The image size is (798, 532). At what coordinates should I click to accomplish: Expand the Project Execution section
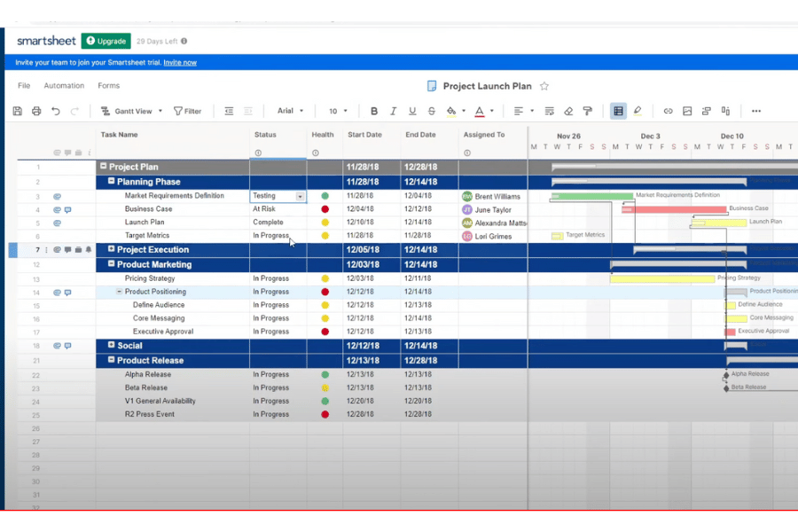(112, 248)
